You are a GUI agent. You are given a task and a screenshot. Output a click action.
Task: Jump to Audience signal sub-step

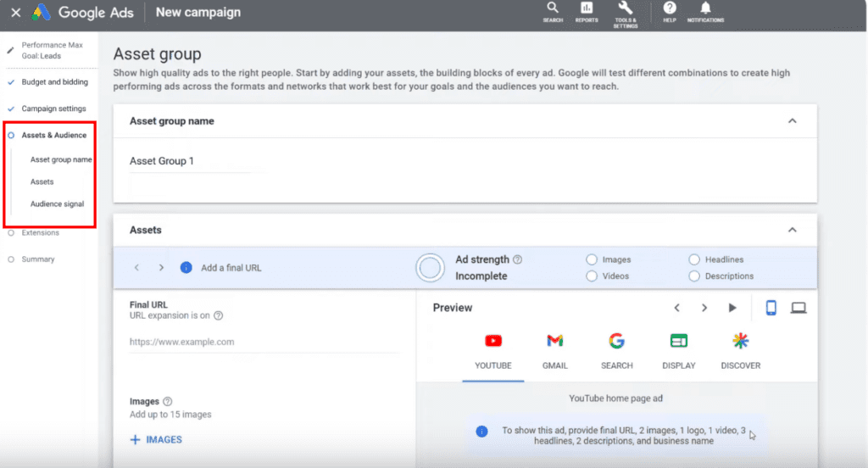point(57,203)
